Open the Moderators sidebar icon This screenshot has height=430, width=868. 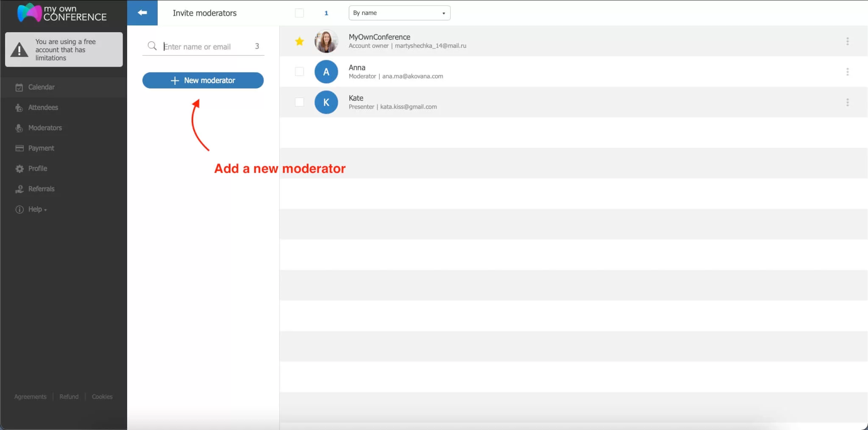tap(19, 128)
